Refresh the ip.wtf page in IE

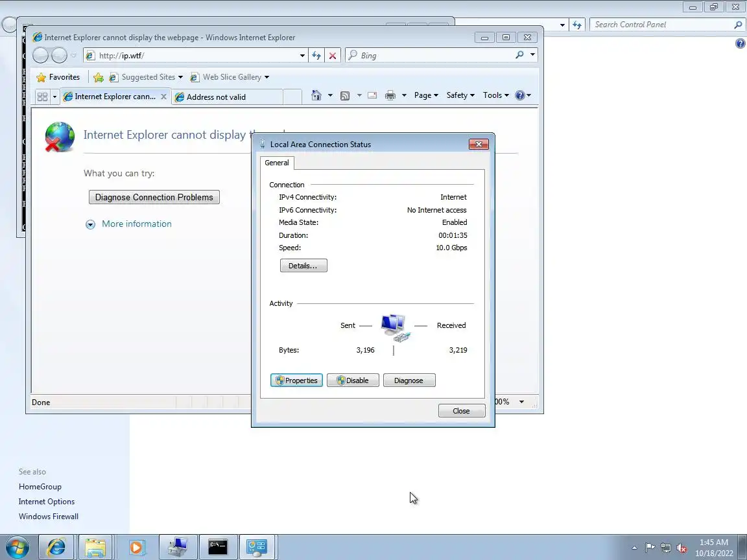click(316, 56)
